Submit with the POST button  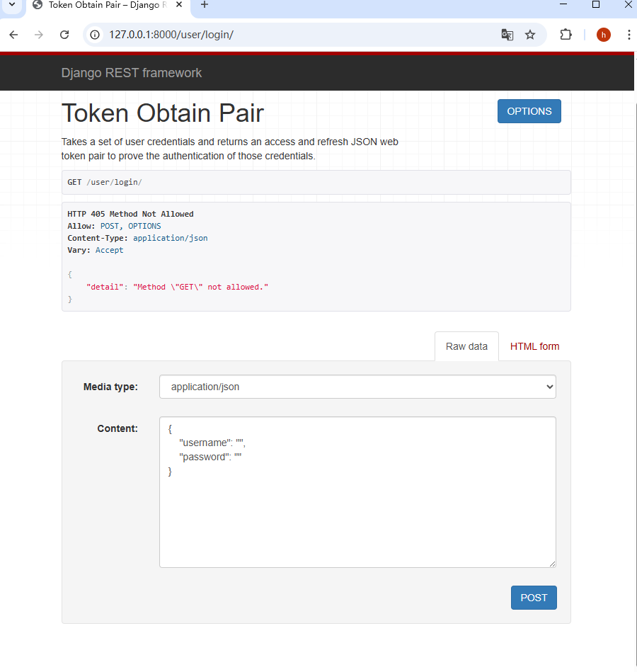534,598
